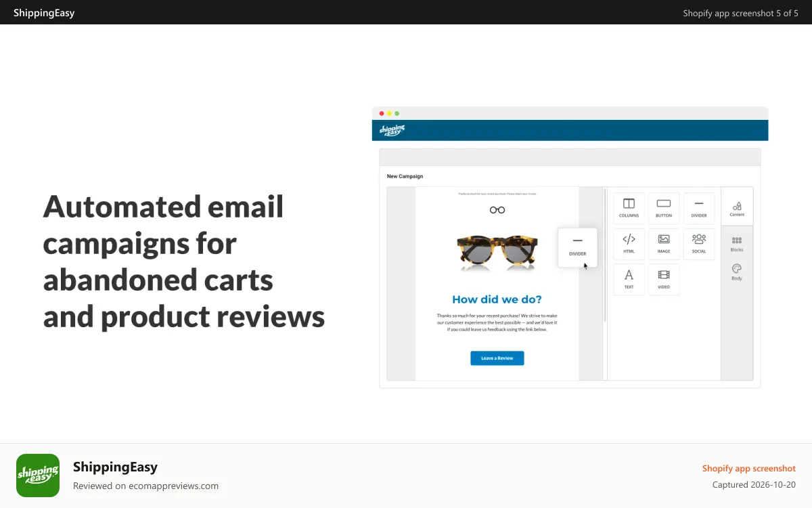Screen dimensions: 812x508
Task: Choose the Divider block in content grid
Action: click(x=699, y=208)
